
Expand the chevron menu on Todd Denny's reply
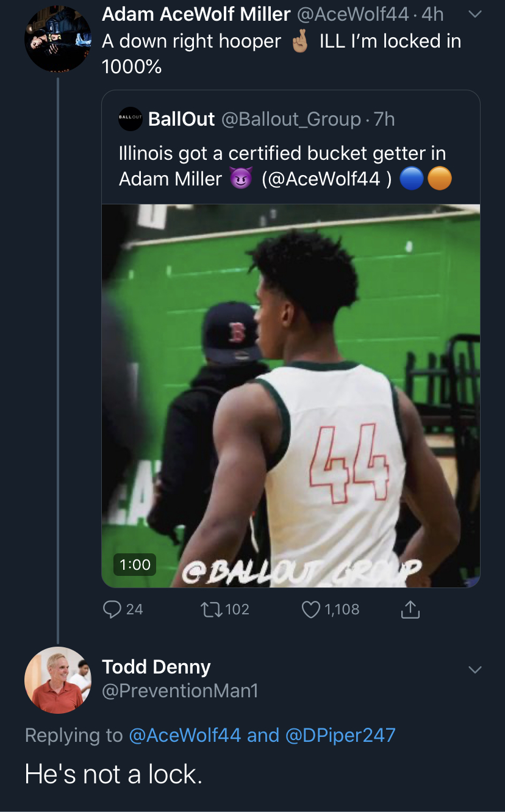coord(475,669)
